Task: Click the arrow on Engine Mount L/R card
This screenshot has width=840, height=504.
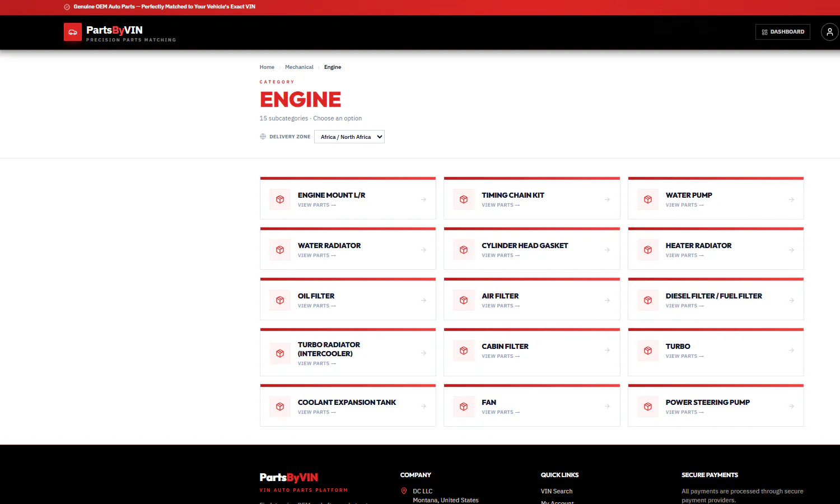Action: [423, 199]
